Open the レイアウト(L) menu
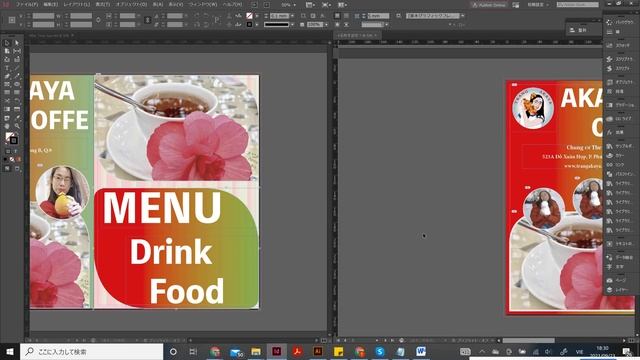This screenshot has height=360, width=640. tap(77, 5)
